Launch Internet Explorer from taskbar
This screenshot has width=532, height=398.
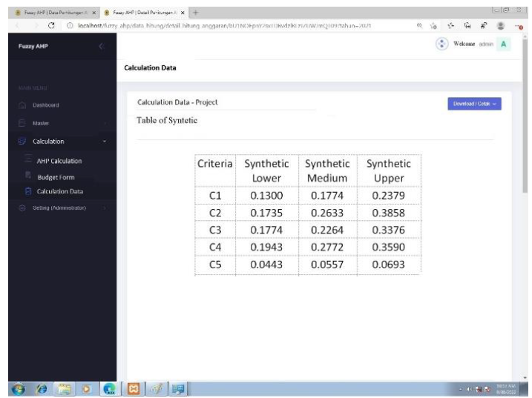42,389
